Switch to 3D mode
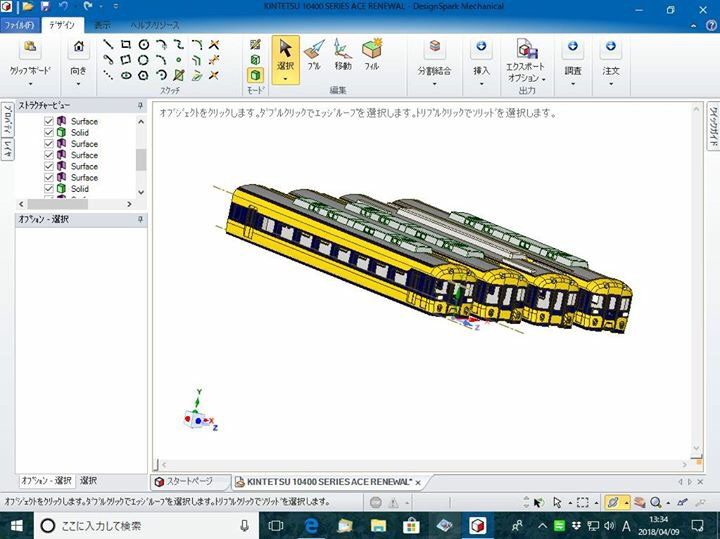The image size is (720, 539). coord(255,75)
